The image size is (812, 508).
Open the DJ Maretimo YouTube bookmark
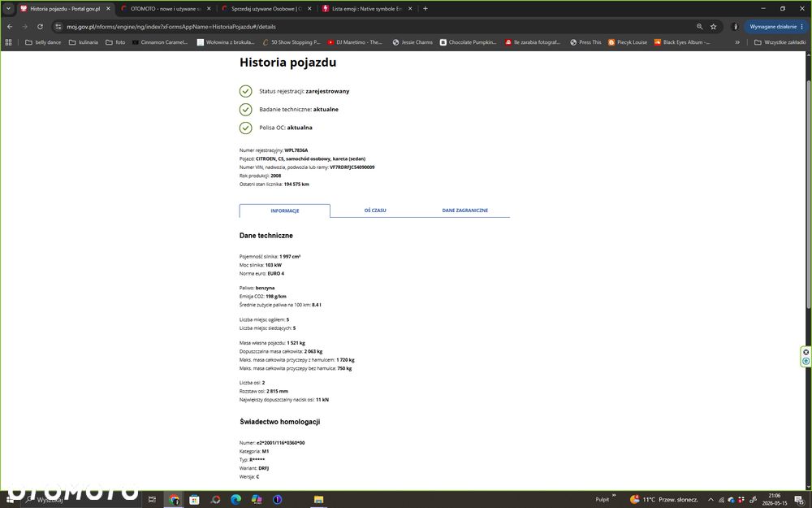pos(355,42)
